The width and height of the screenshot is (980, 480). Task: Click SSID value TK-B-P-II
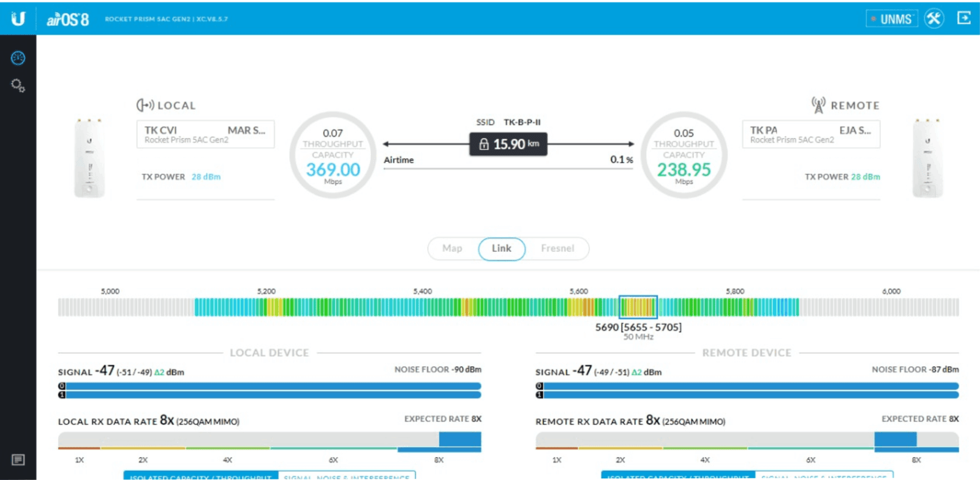522,122
